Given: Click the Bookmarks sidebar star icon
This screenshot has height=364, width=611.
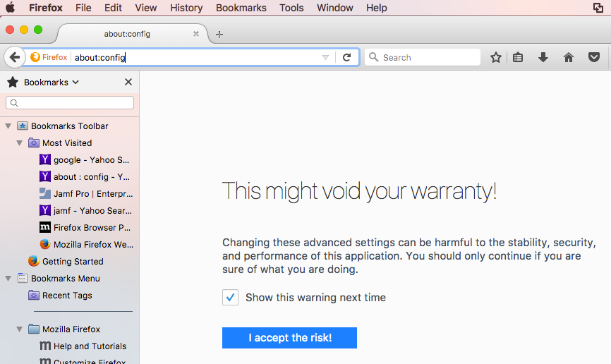Looking at the screenshot, I should 13,82.
